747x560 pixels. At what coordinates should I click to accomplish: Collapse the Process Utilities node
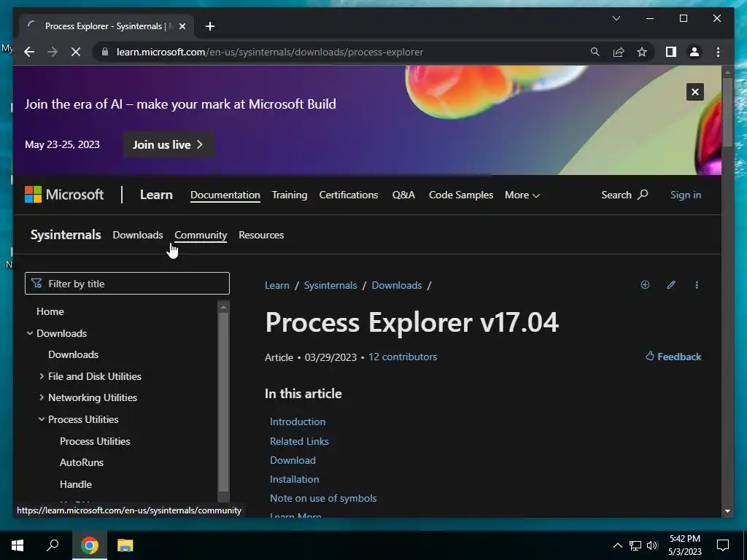click(x=42, y=419)
